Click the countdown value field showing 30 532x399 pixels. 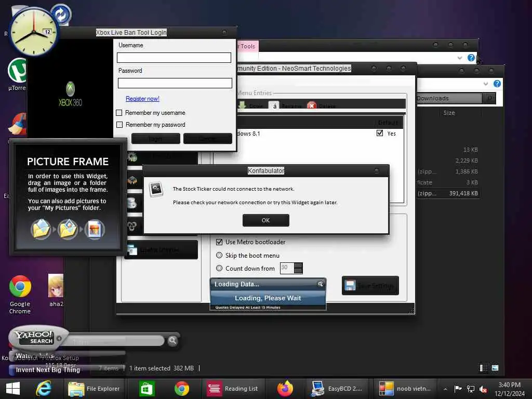pyautogui.click(x=287, y=268)
